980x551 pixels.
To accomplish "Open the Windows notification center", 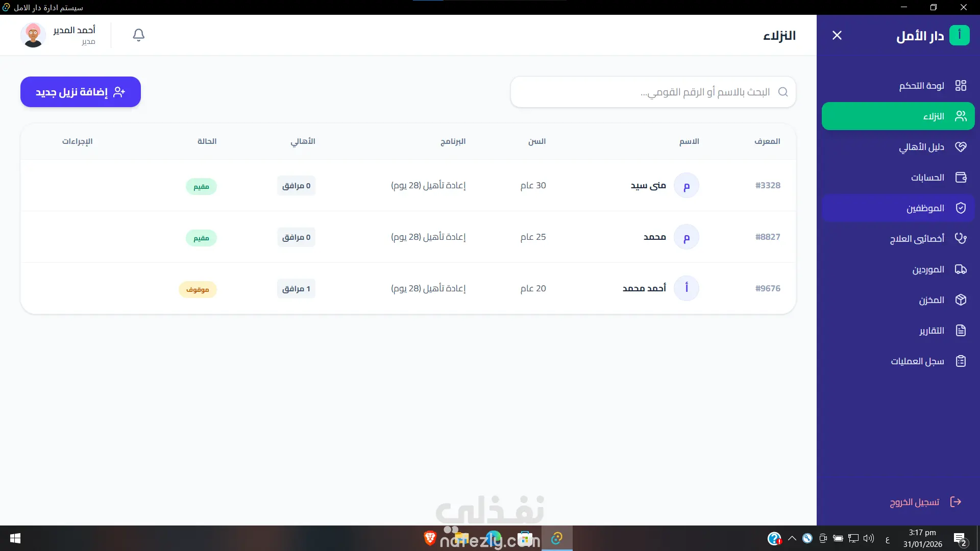I will tap(960, 539).
